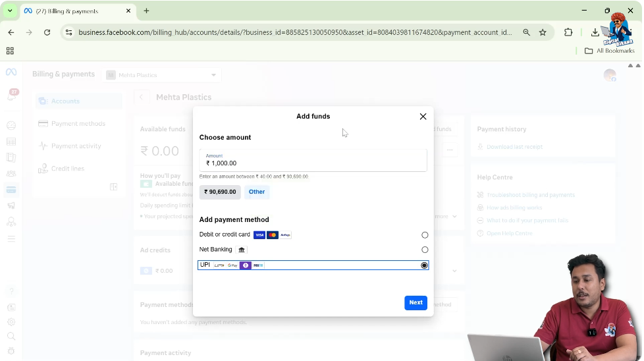Open the billing icon in left rail
This screenshot has width=644, height=361.
[11, 190]
